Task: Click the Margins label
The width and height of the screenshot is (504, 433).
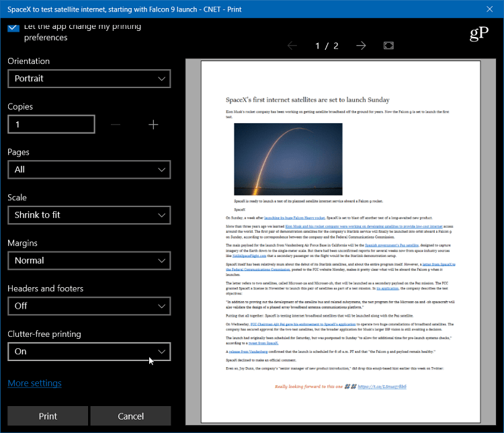Action: tap(22, 243)
